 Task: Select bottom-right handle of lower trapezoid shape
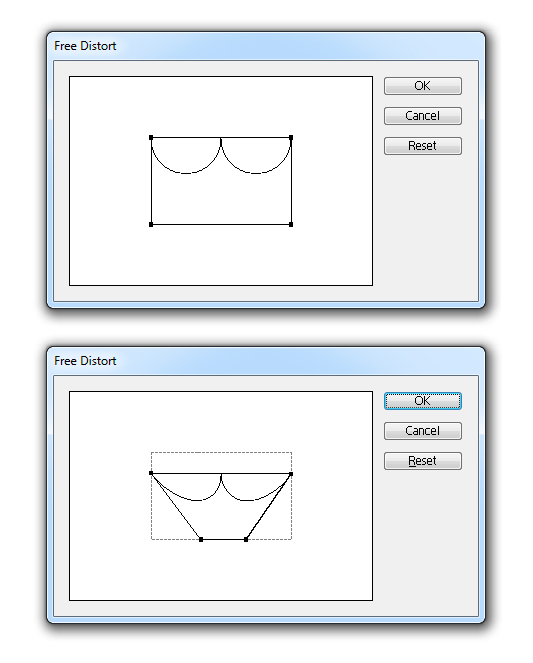246,540
